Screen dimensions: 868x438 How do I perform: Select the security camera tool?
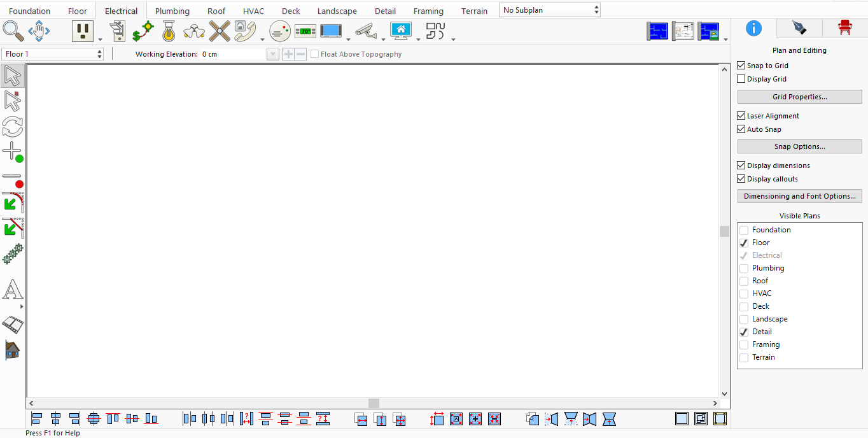click(365, 31)
